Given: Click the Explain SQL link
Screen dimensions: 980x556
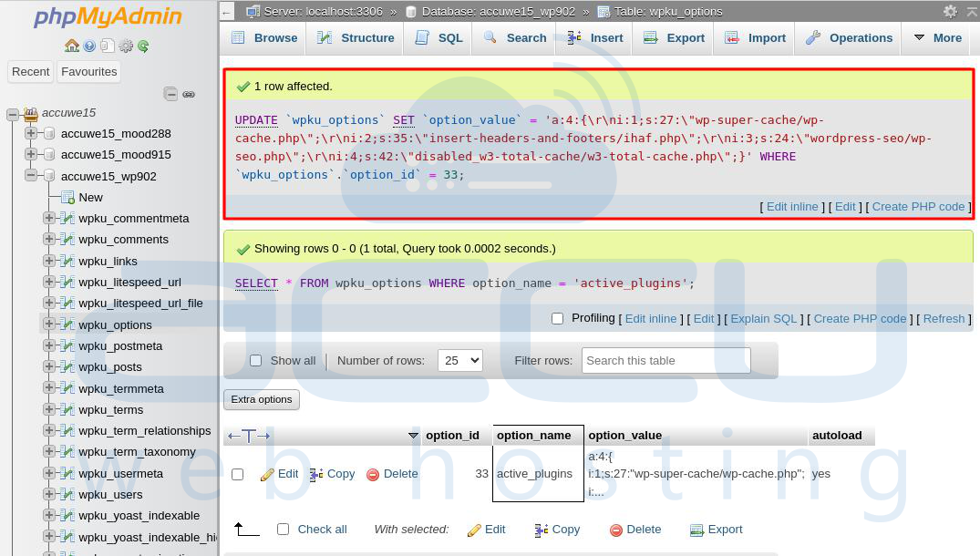Looking at the screenshot, I should [x=764, y=319].
